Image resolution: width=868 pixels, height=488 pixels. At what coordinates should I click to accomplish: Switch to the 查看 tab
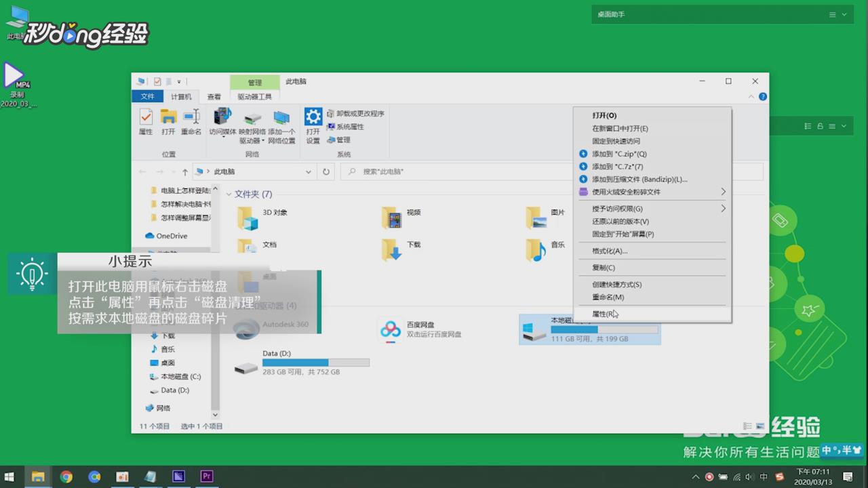214,97
